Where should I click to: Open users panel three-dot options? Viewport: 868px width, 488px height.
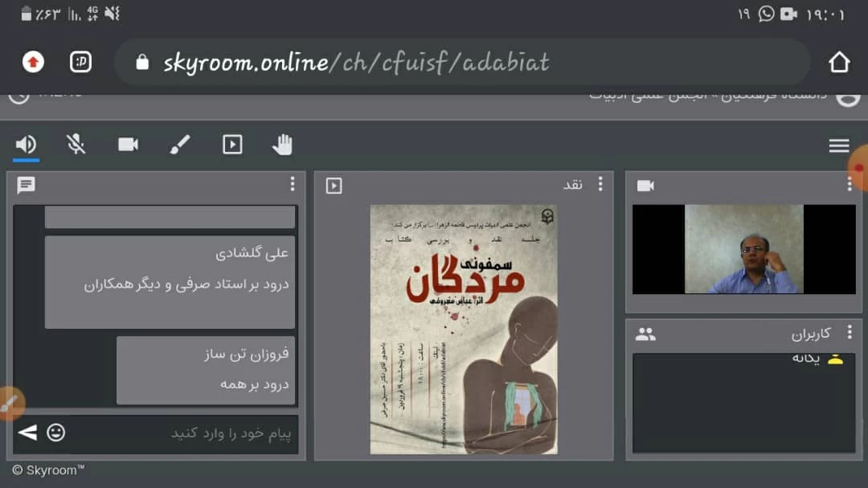pyautogui.click(x=849, y=333)
